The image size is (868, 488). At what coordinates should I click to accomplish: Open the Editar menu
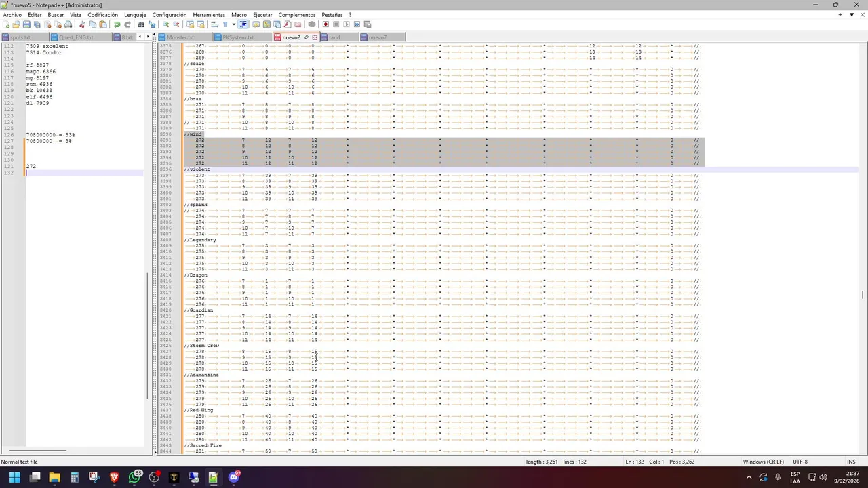point(35,14)
